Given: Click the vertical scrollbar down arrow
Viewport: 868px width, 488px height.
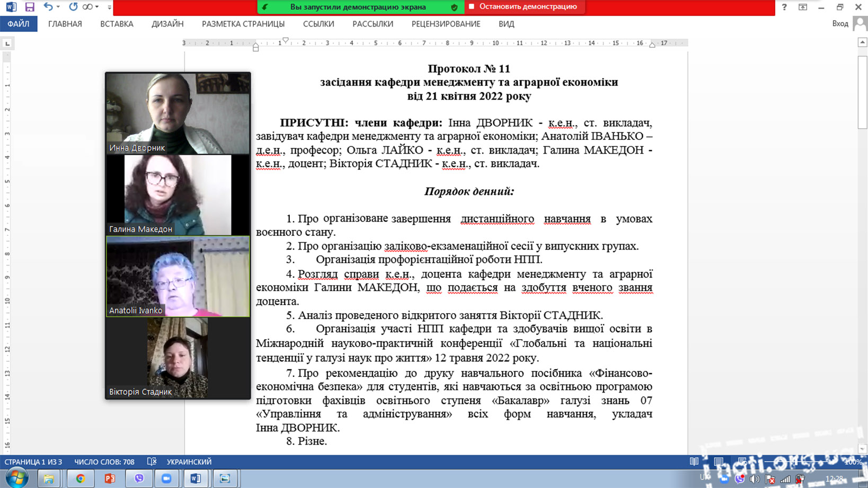Looking at the screenshot, I should tap(863, 449).
